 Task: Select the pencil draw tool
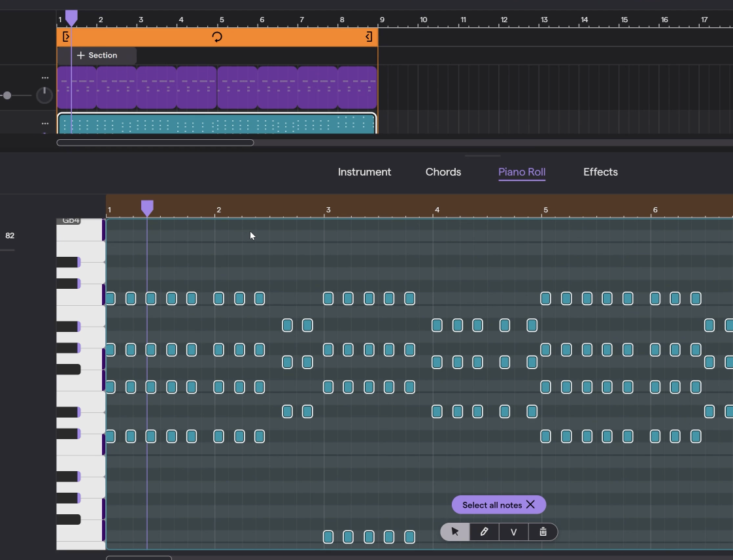[x=485, y=532]
